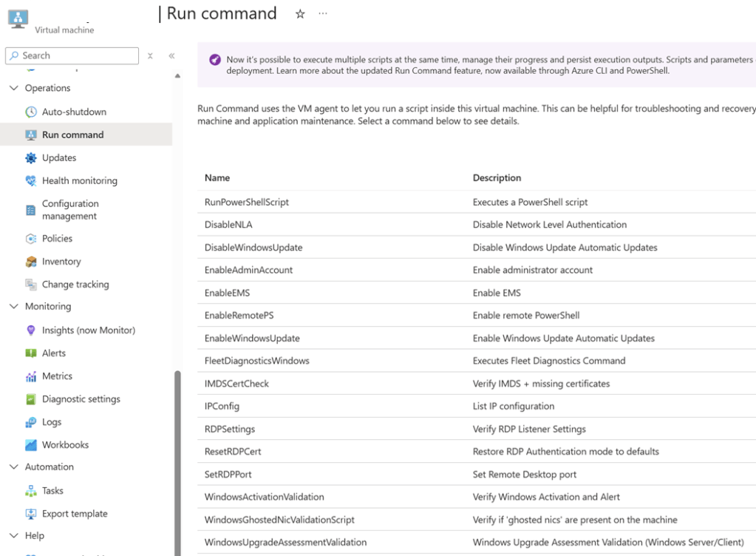Click the Insights lightbulb icon
Viewport: 756px width, 556px height.
31,330
